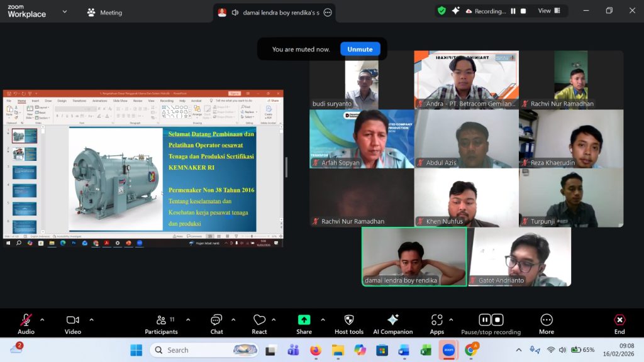Open the AI Companion
Screen dimensions: 644x362
coord(392,320)
